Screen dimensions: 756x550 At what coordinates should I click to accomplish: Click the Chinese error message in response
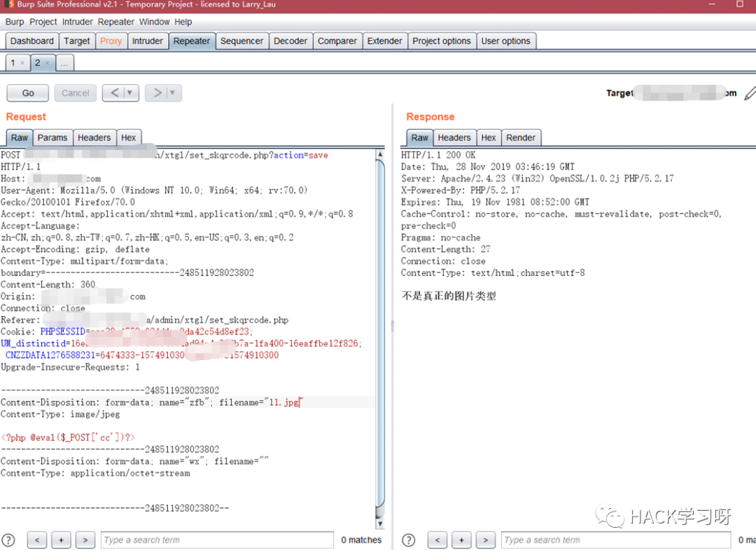449,296
